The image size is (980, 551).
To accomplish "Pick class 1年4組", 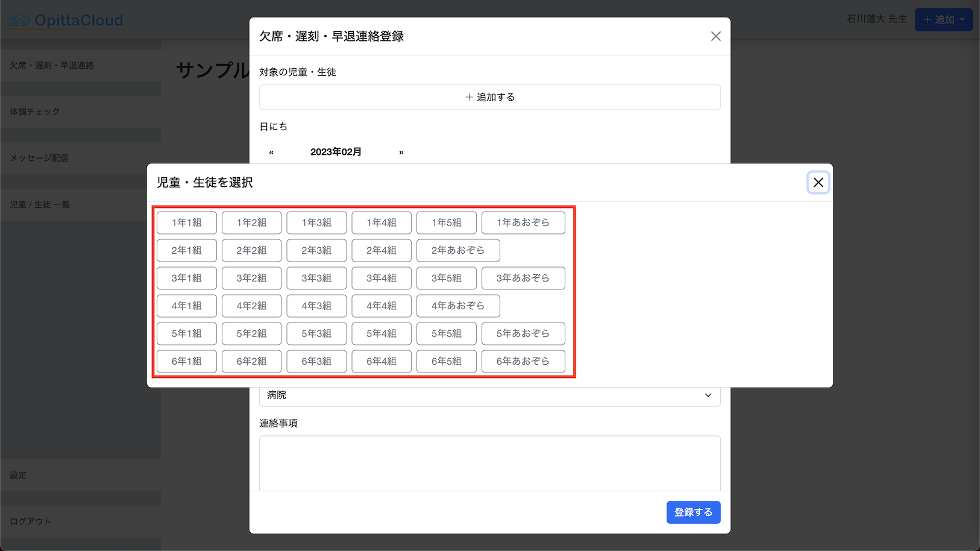I will point(382,222).
